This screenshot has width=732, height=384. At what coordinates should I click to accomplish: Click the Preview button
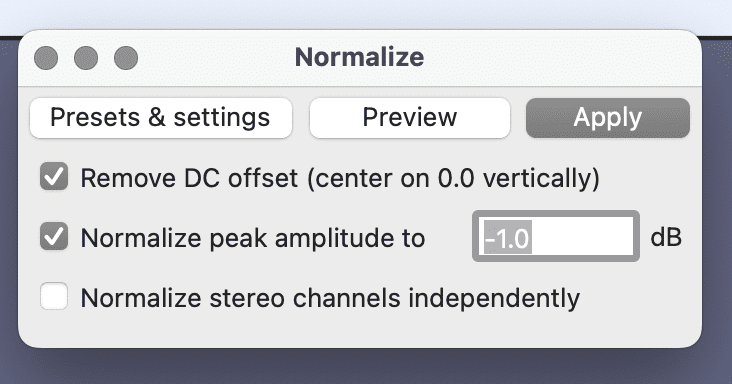pyautogui.click(x=410, y=118)
